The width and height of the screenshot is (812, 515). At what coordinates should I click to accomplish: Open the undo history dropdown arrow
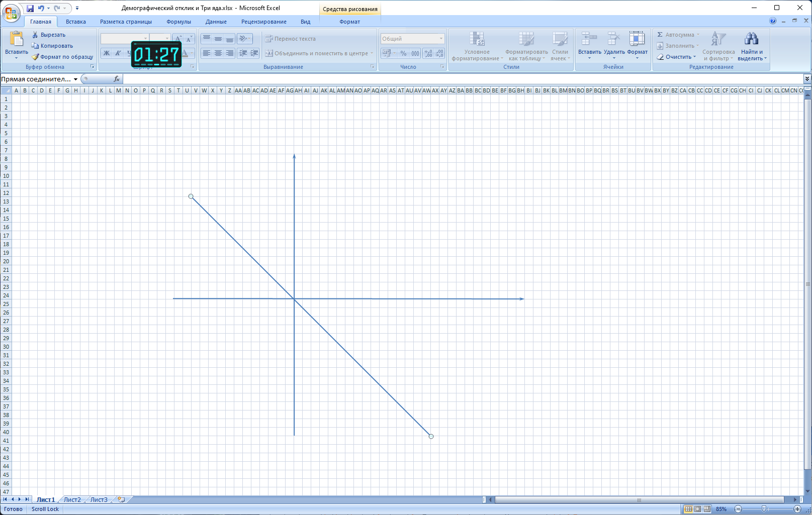click(48, 8)
